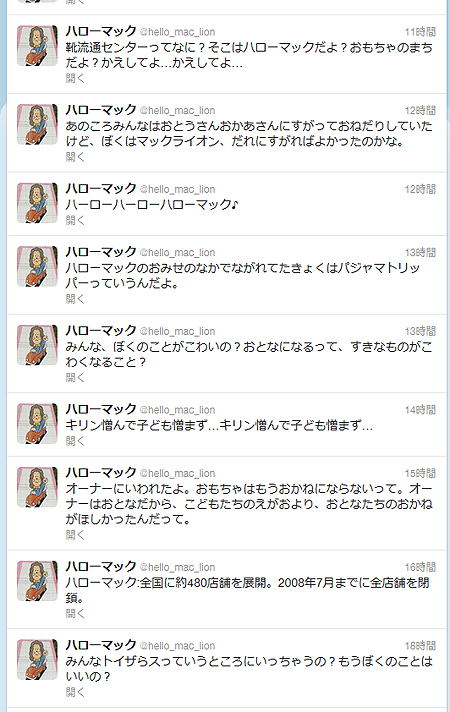The height and width of the screenshot is (712, 450).
Task: Click the みんな、ぼくのことがこわいの tweet text
Action: (x=249, y=355)
